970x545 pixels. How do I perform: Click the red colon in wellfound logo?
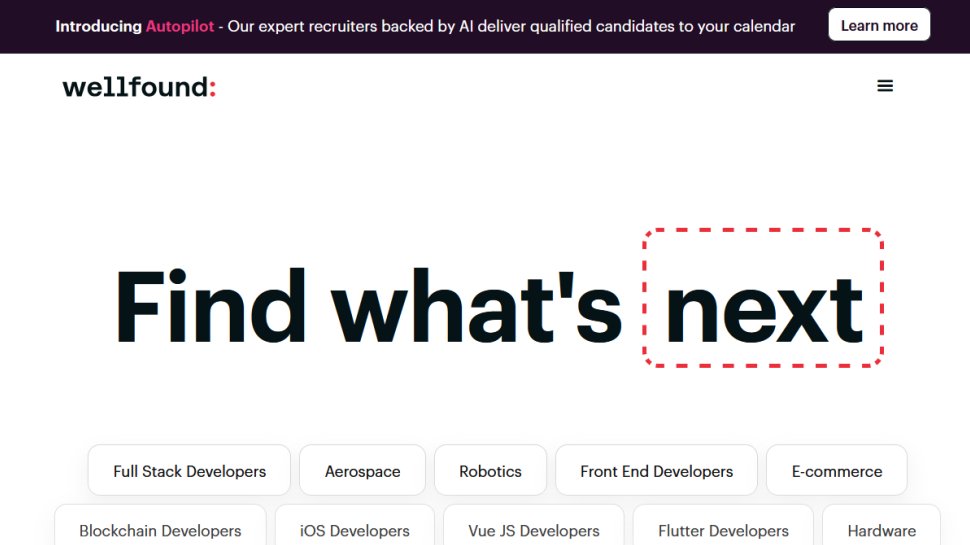[x=212, y=88]
